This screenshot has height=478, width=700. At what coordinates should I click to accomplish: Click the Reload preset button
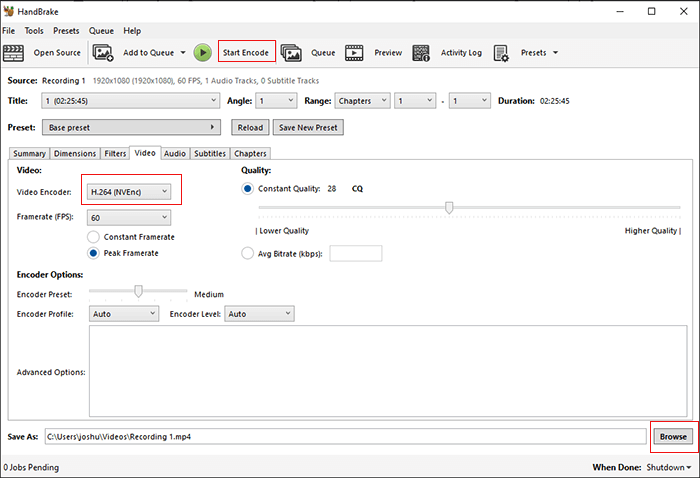point(250,128)
